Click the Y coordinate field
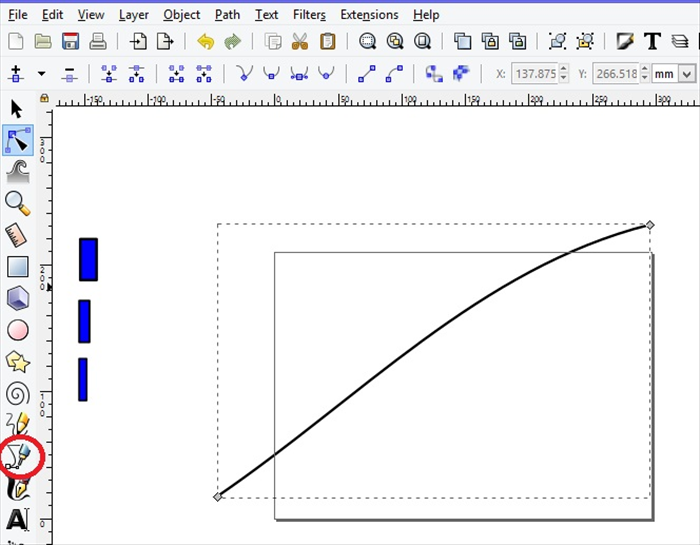Image resolution: width=700 pixels, height=545 pixels. [x=615, y=74]
